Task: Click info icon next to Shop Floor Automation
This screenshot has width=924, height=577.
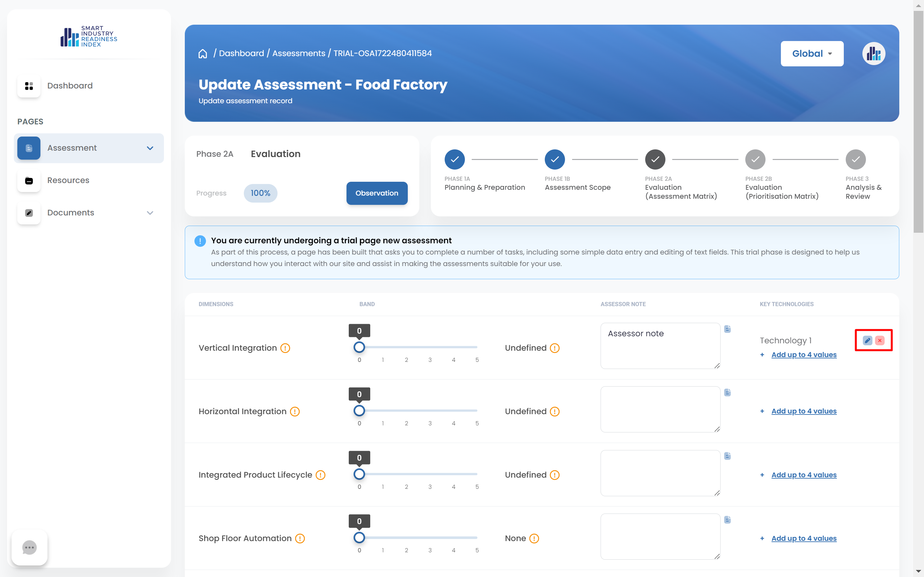Action: point(300,539)
